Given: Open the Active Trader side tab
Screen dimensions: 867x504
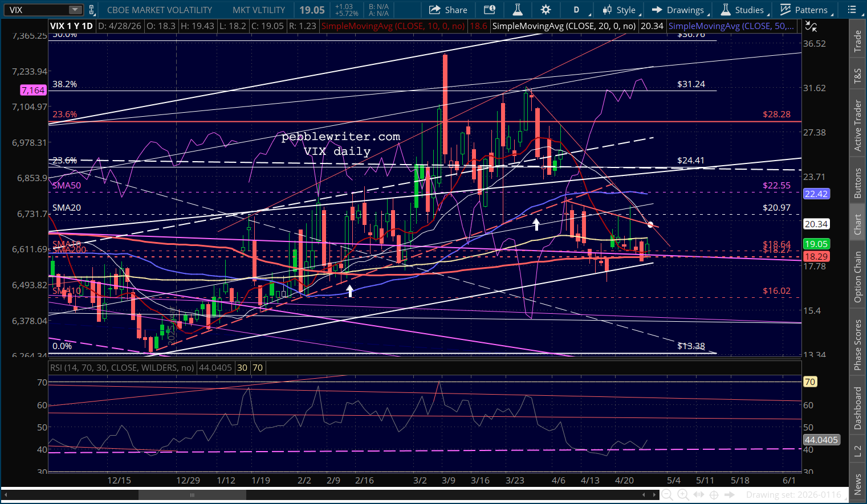Looking at the screenshot, I should [x=858, y=126].
